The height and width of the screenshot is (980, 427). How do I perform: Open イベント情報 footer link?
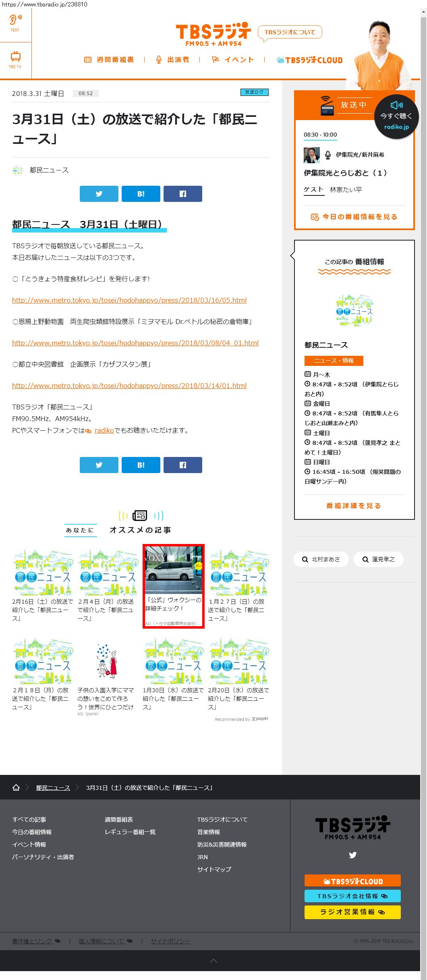click(x=29, y=845)
